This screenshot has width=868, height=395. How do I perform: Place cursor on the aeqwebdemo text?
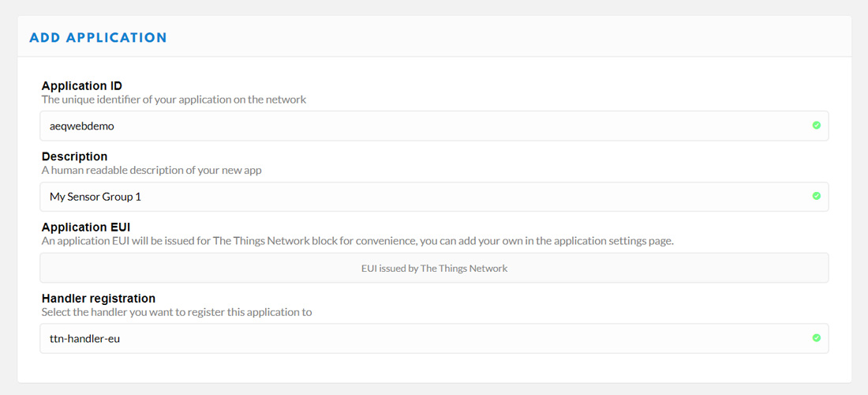click(x=82, y=126)
